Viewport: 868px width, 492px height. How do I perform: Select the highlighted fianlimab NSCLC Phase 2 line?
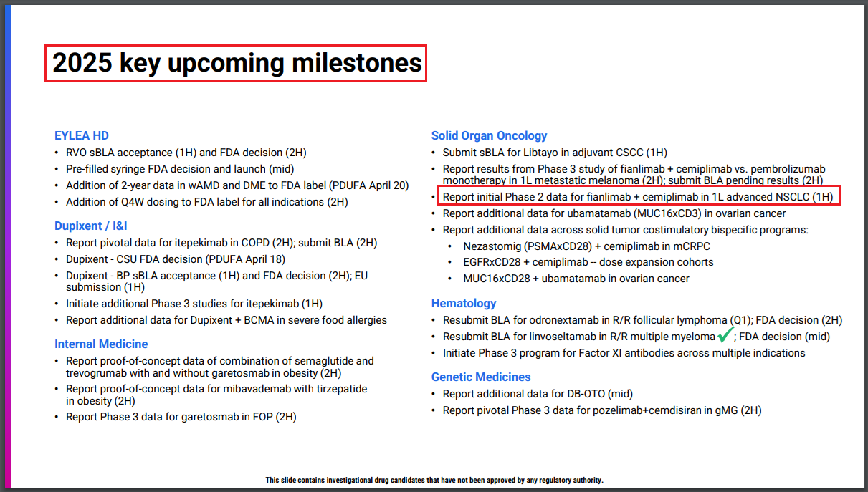(638, 197)
